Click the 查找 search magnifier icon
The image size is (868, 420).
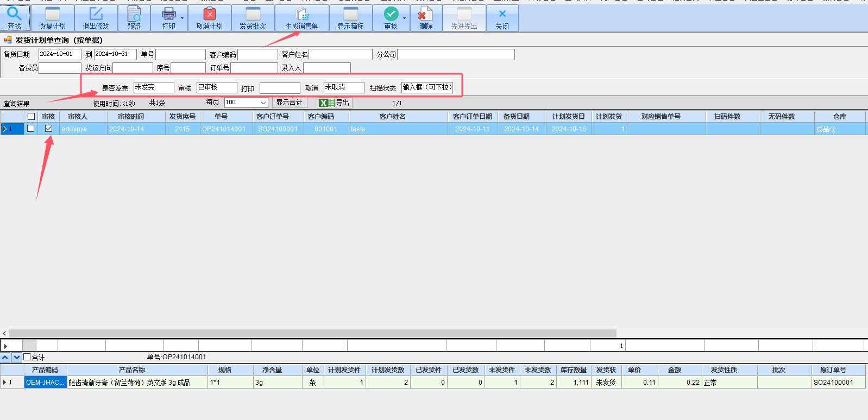tap(15, 14)
